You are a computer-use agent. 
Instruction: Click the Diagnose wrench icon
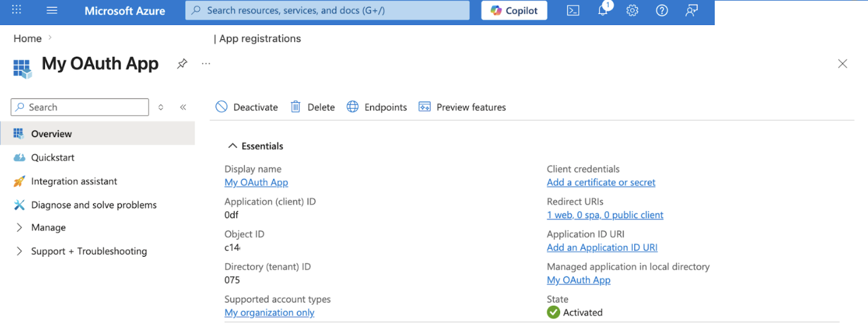(x=19, y=205)
